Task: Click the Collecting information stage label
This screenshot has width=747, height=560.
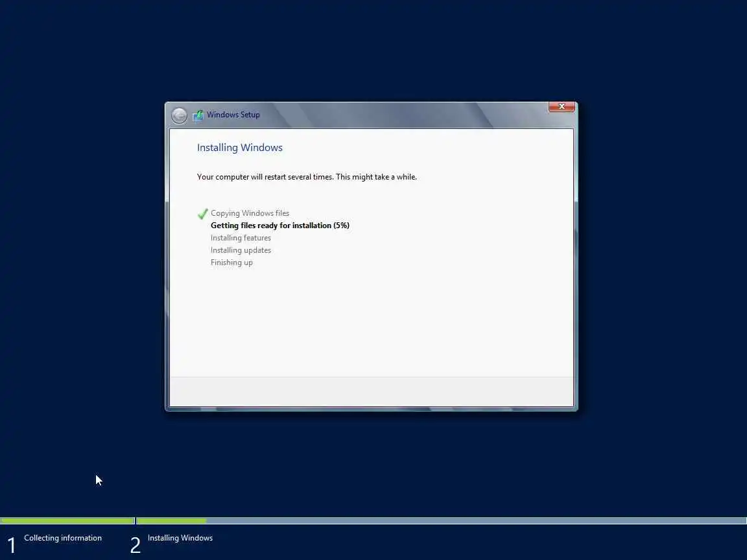Action: click(x=63, y=538)
